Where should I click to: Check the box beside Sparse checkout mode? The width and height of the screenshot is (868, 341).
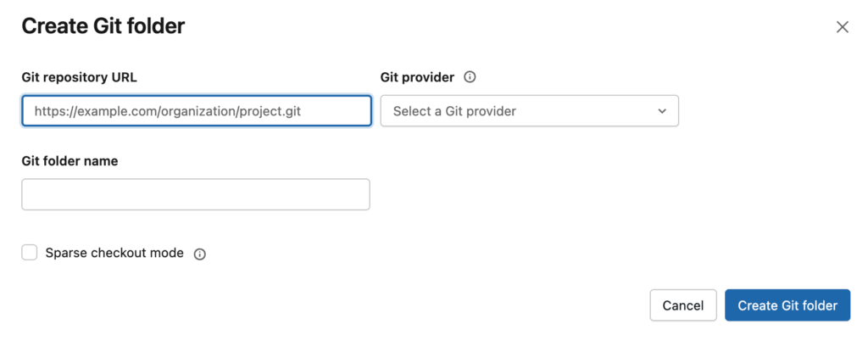coord(30,253)
